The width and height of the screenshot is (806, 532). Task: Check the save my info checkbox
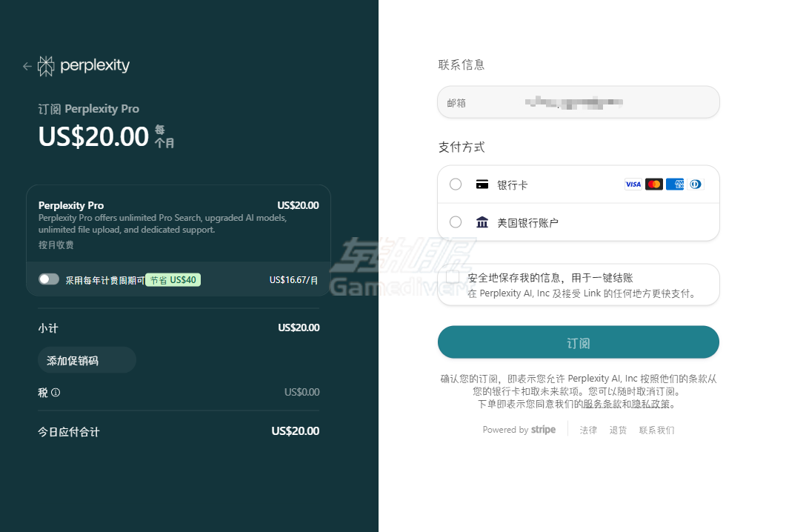(x=453, y=276)
